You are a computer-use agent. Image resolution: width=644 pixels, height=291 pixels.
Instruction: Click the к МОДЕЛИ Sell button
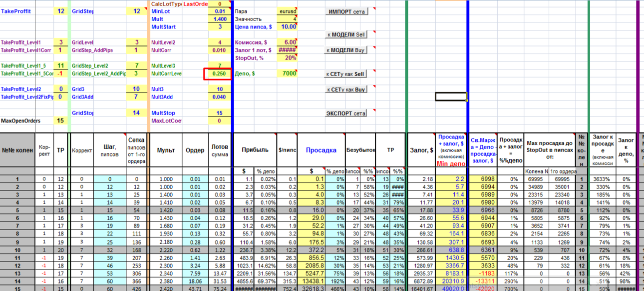click(346, 34)
